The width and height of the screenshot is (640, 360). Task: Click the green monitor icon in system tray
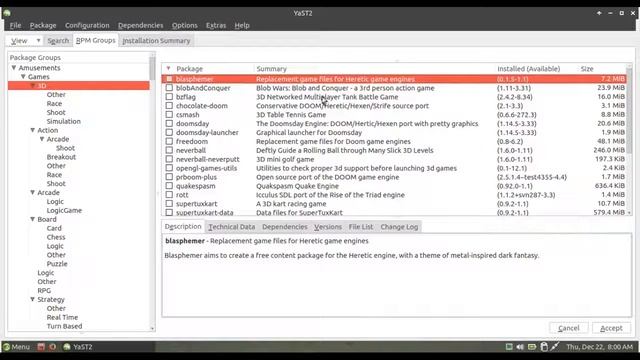coord(509,347)
